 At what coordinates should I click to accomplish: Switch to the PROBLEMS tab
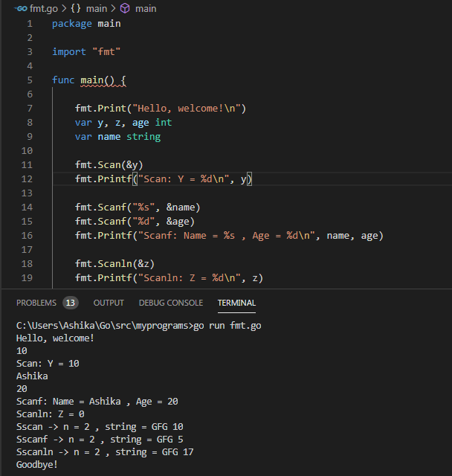point(36,303)
